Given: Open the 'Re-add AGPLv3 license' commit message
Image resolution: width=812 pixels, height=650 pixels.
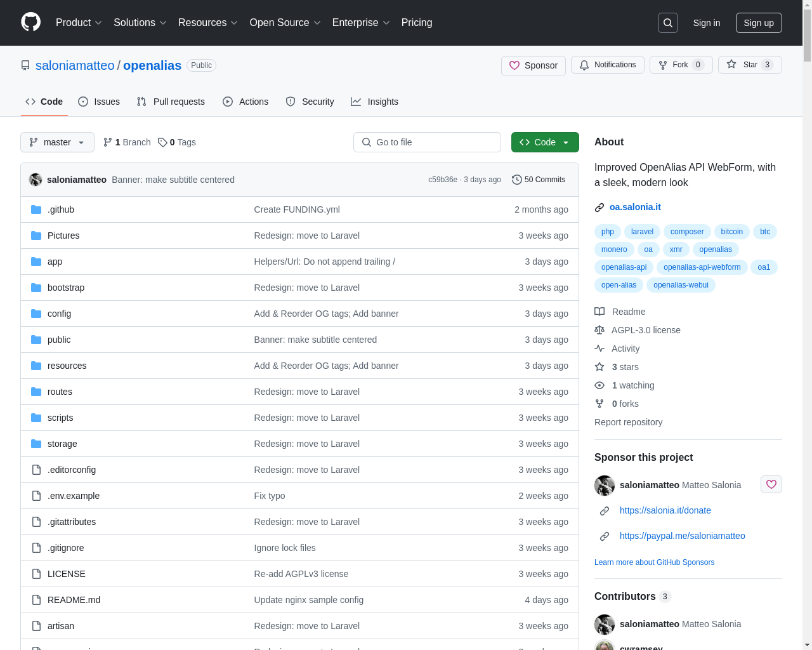Looking at the screenshot, I should coord(301,574).
